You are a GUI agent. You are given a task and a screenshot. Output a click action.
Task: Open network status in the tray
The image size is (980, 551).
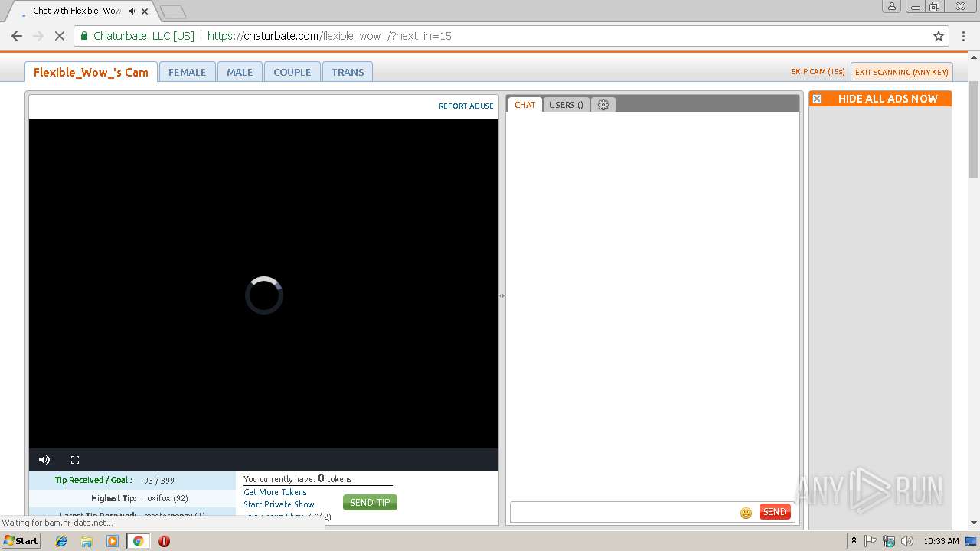click(x=889, y=541)
